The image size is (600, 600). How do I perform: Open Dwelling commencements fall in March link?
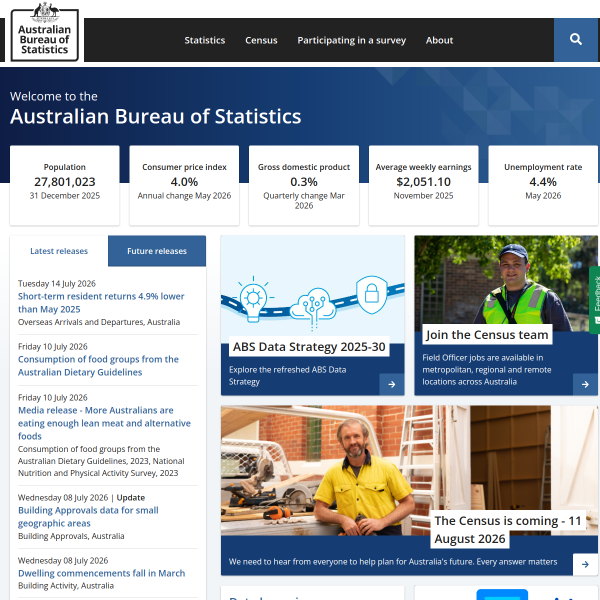coord(101,573)
